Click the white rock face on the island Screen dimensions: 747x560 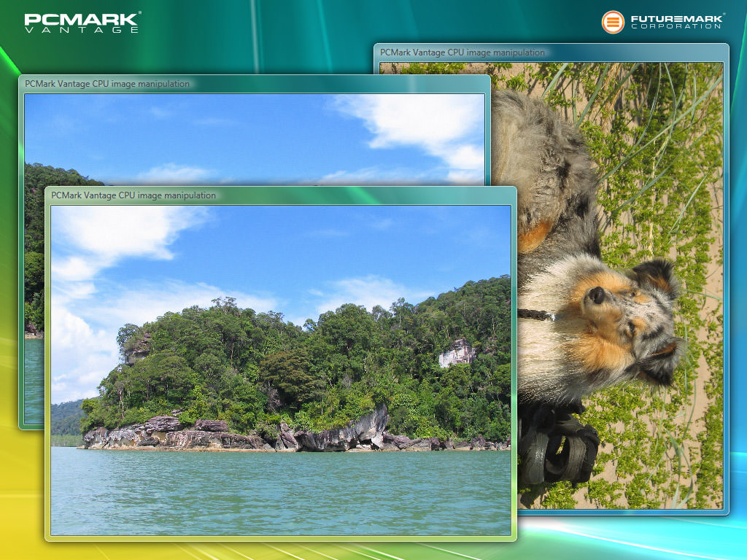point(457,353)
